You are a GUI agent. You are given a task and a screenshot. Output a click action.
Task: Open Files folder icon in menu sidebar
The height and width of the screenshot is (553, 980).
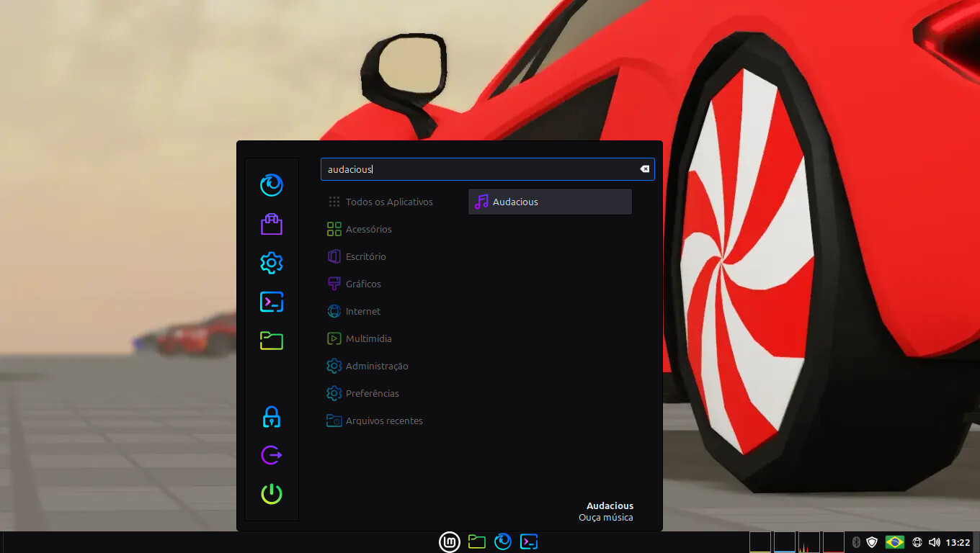click(x=272, y=341)
